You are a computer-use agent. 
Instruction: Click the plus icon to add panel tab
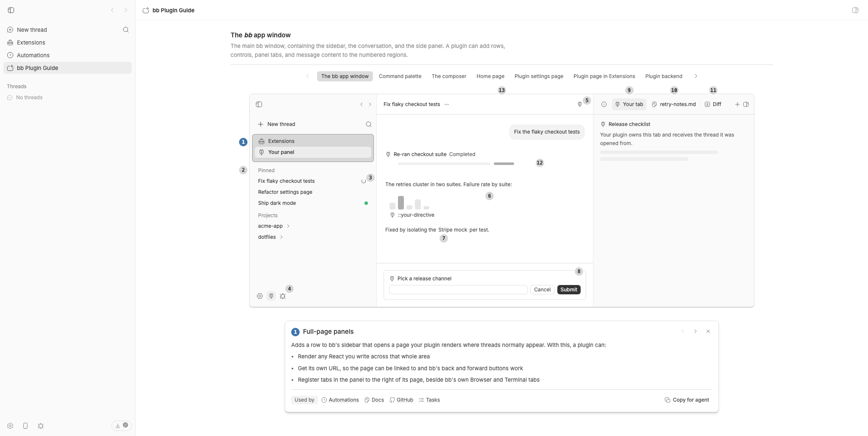click(x=737, y=104)
